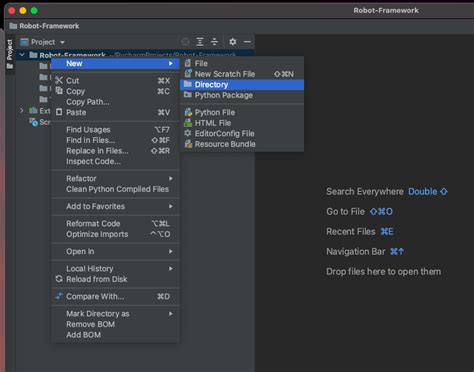This screenshot has width=474, height=372.
Task: Select Python Package option
Action: (242, 95)
